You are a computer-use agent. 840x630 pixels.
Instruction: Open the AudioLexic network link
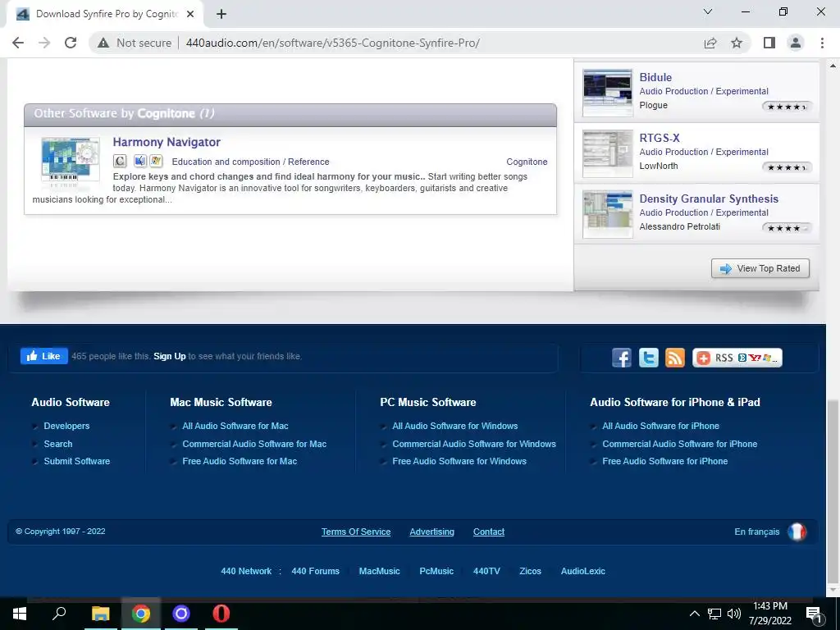[x=583, y=571]
